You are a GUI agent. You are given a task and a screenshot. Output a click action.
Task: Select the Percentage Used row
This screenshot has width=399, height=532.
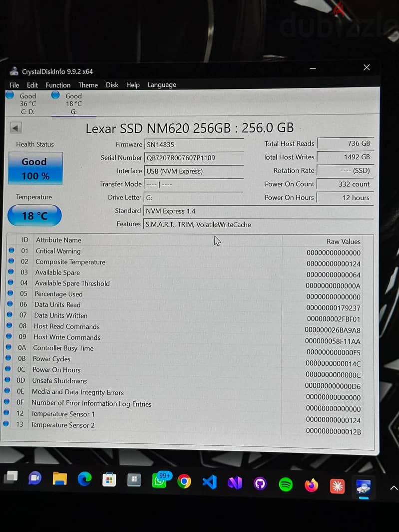tap(185, 295)
